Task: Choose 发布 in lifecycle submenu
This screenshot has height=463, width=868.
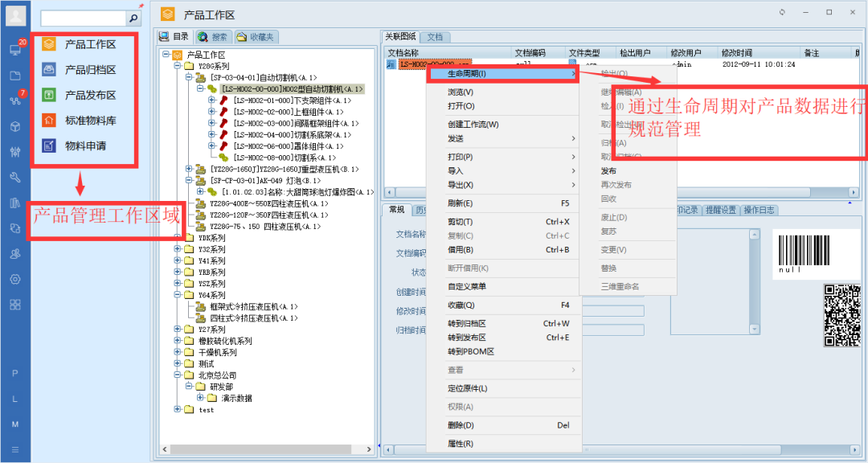Action: tap(609, 171)
